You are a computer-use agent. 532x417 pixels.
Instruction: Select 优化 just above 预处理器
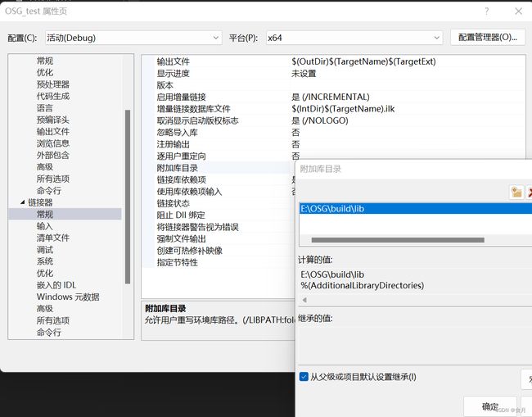tap(45, 72)
